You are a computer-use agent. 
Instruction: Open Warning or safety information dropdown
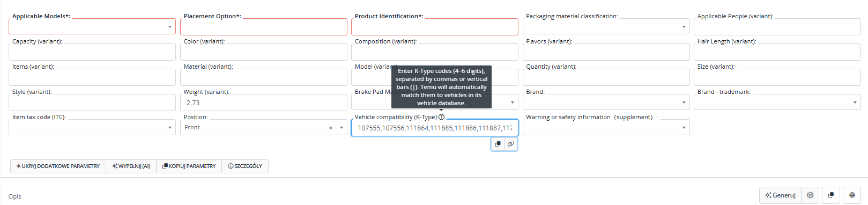click(606, 127)
